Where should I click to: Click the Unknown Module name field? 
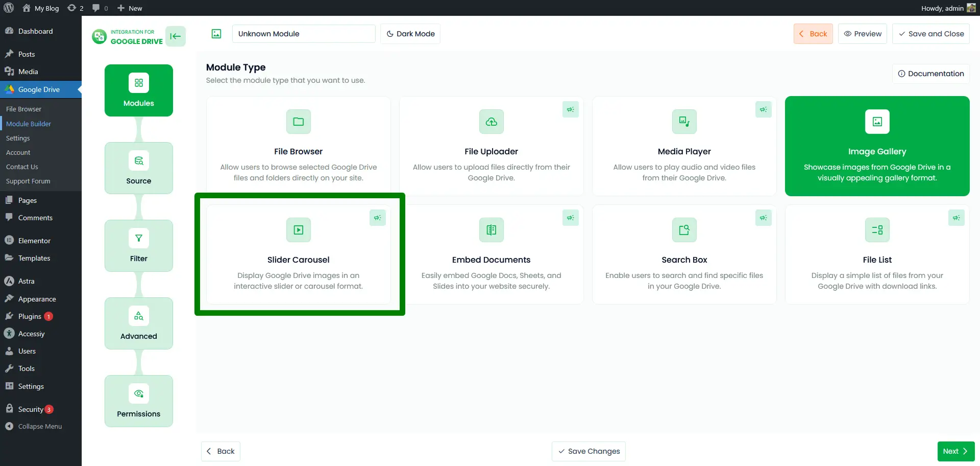coord(304,34)
